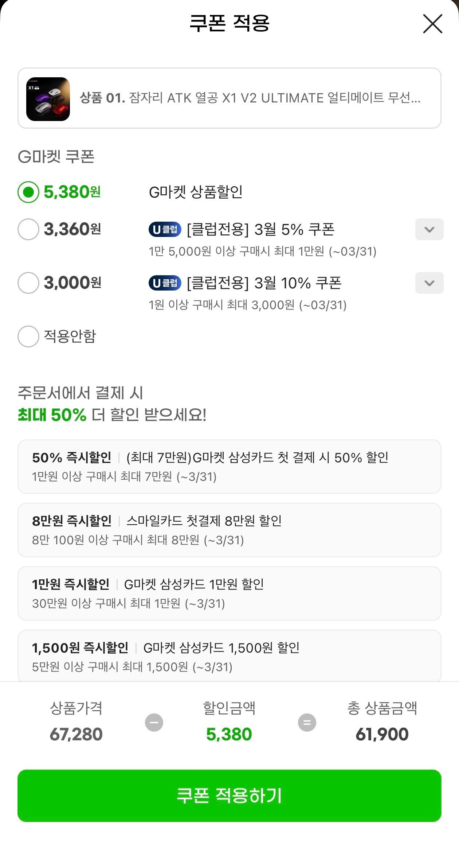This screenshot has width=459, height=868.
Task: Close the 쿠폰 적용 coupon dialog
Action: coord(432,24)
